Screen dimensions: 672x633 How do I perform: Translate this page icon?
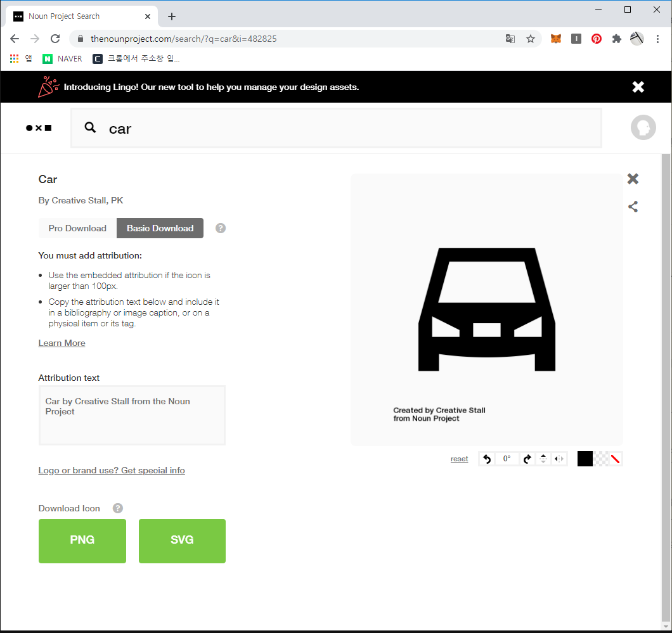coord(510,39)
